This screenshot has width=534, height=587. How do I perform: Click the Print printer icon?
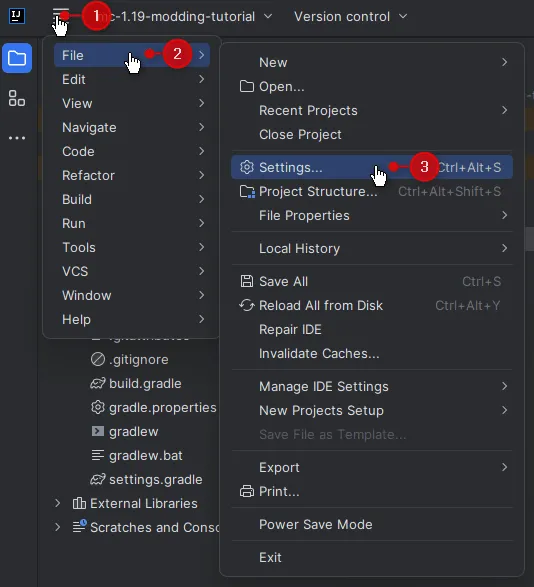pyautogui.click(x=246, y=491)
